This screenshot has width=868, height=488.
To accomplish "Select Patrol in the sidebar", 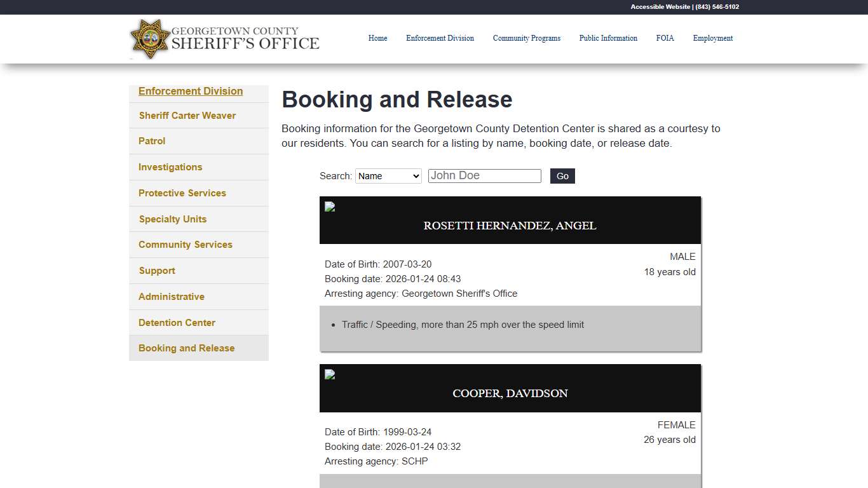I will pos(151,141).
